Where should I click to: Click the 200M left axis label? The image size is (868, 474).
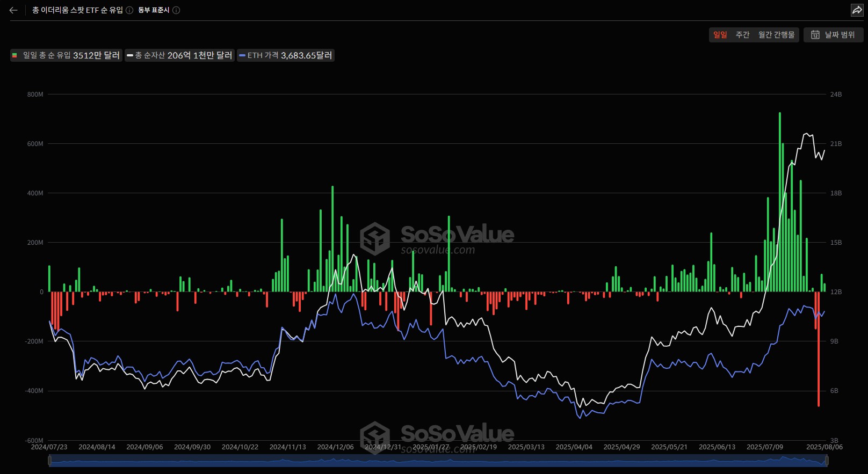pyautogui.click(x=35, y=243)
